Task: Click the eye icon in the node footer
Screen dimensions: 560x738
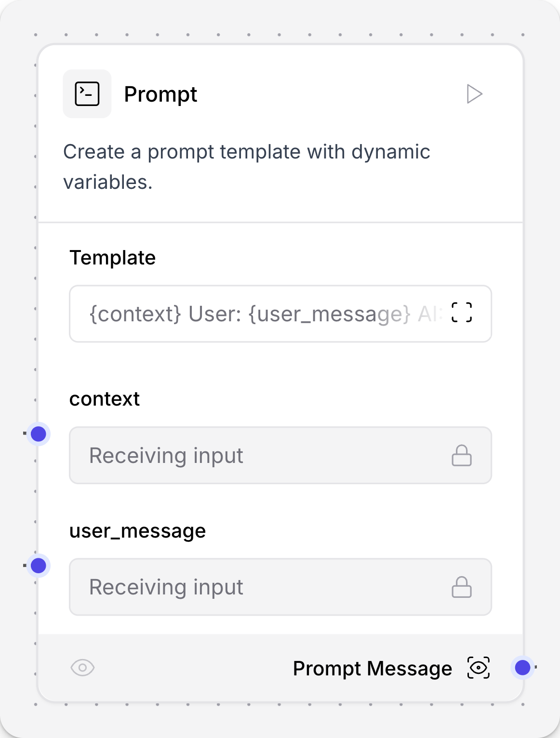Action: click(x=82, y=668)
